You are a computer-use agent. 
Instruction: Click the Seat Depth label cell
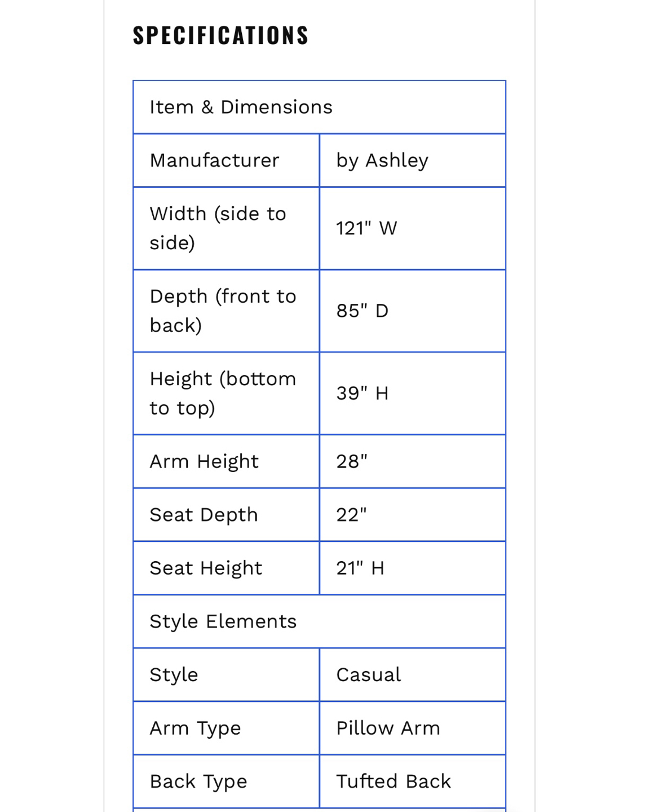tap(204, 515)
